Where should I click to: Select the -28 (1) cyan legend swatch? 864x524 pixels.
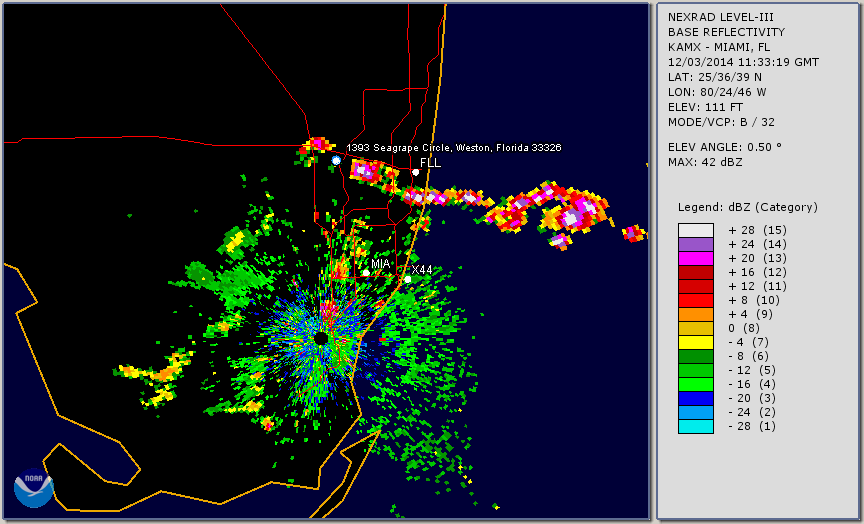[x=696, y=426]
